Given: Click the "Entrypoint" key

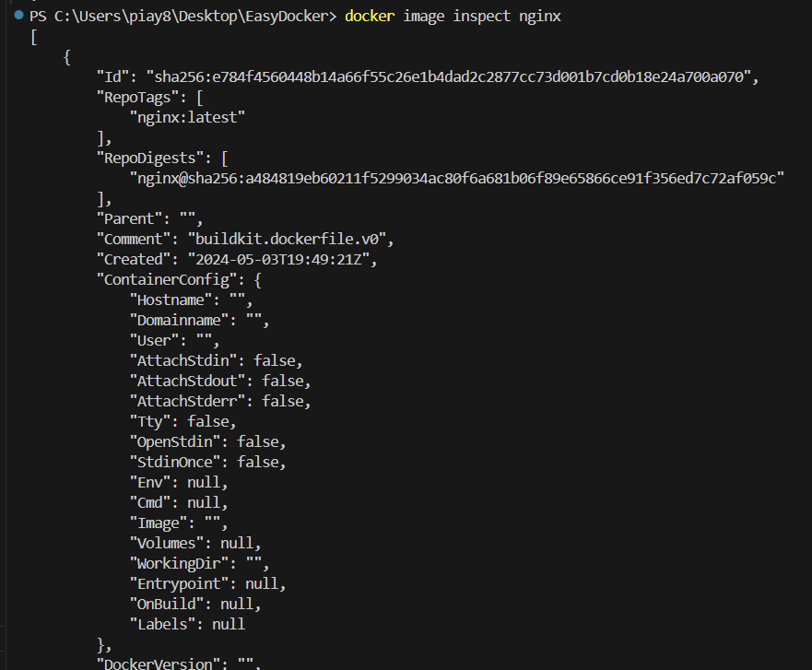Looking at the screenshot, I should point(179,584).
